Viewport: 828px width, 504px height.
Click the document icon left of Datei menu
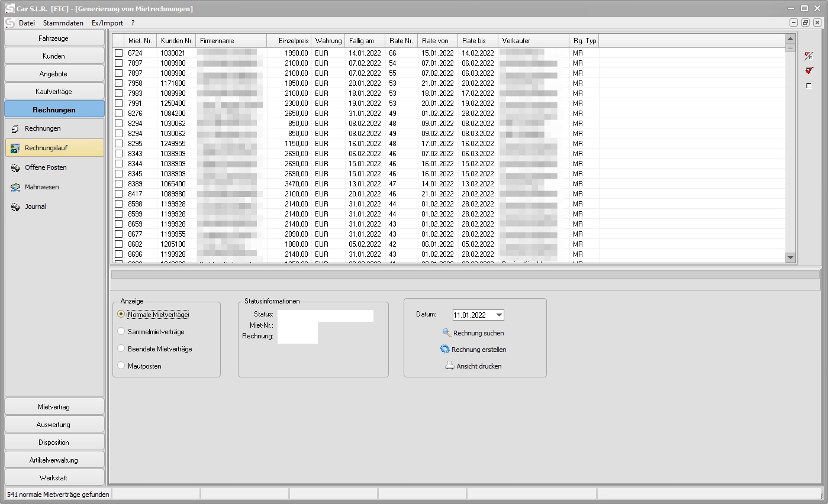pos(10,22)
